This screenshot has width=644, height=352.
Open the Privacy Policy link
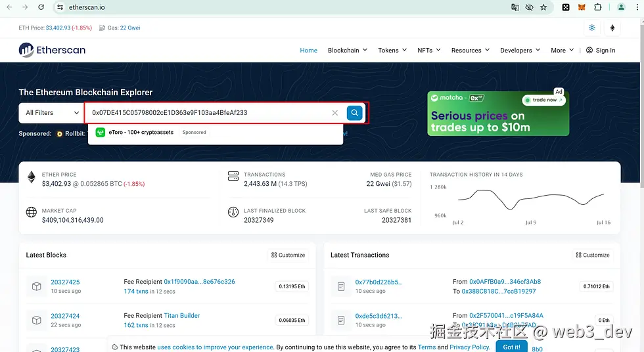pos(469,347)
